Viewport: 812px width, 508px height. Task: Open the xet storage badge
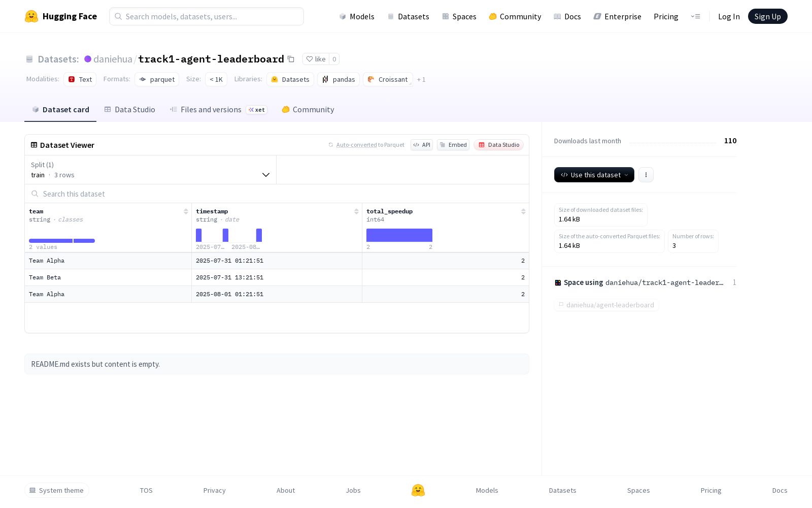click(x=257, y=110)
